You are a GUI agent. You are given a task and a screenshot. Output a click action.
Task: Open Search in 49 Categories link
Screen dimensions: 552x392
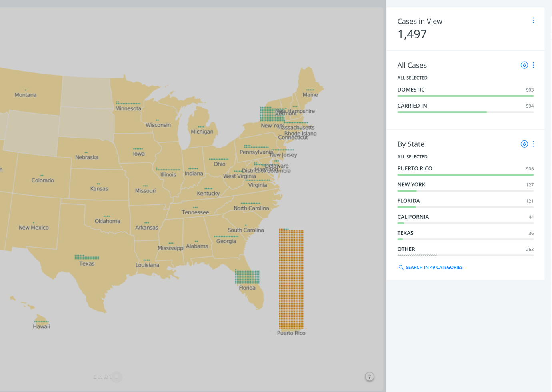(x=434, y=267)
